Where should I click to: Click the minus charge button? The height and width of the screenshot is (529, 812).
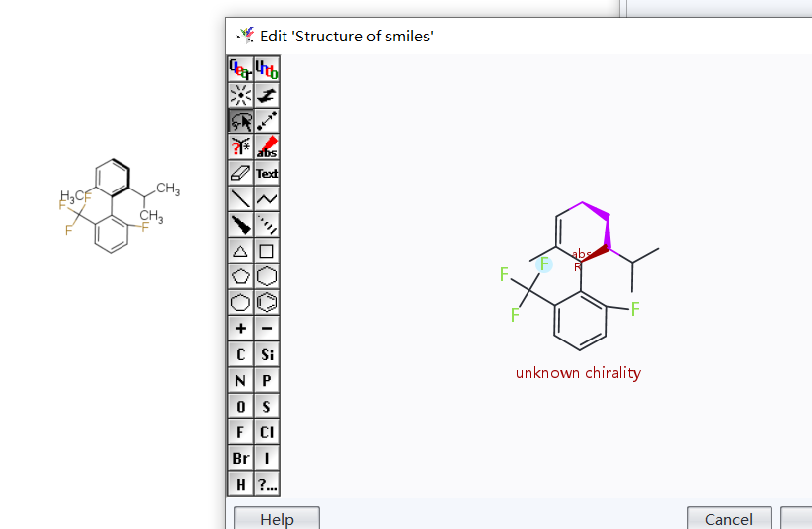[x=267, y=328]
